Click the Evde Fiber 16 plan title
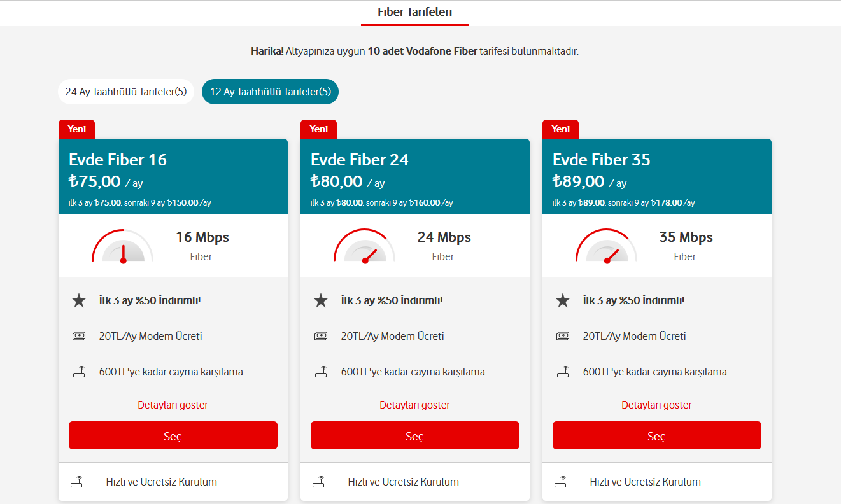 click(118, 160)
